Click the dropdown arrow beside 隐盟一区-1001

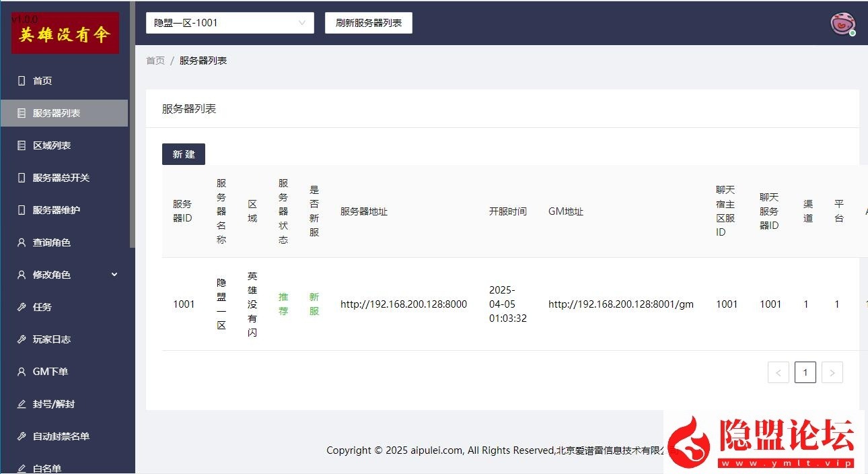(x=301, y=22)
